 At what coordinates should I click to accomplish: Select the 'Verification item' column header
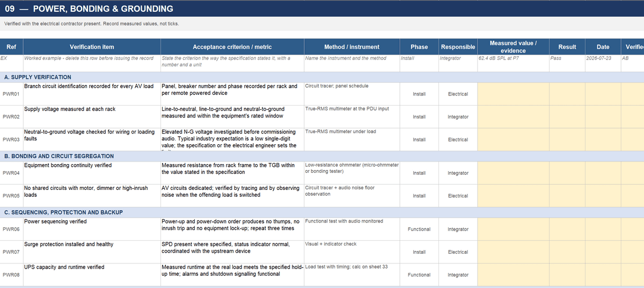tap(92, 47)
